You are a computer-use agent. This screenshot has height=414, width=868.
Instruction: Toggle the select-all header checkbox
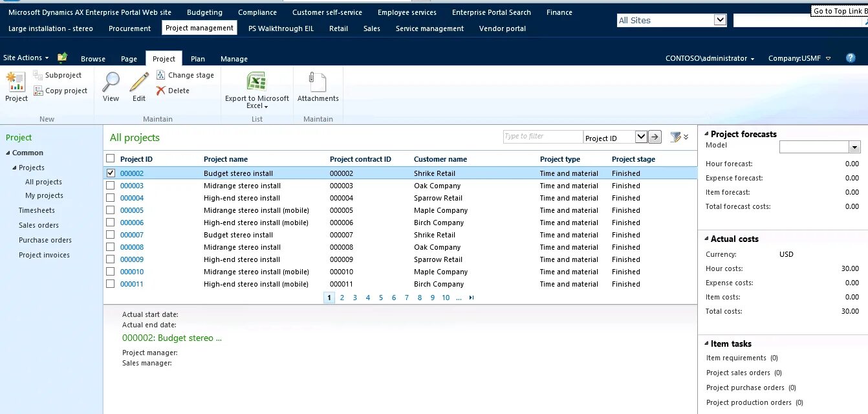point(111,158)
